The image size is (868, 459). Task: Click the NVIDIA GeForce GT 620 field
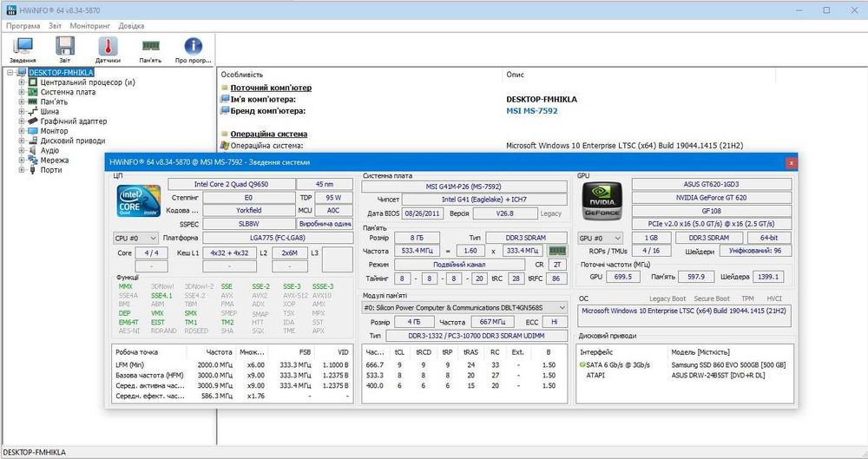(712, 198)
